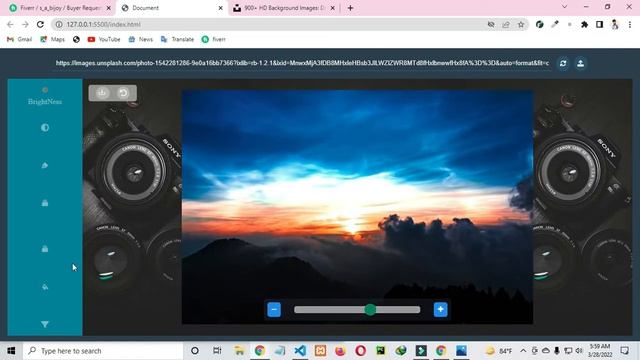640x360 pixels.
Task: Click the green slider handle
Action: pos(370,309)
